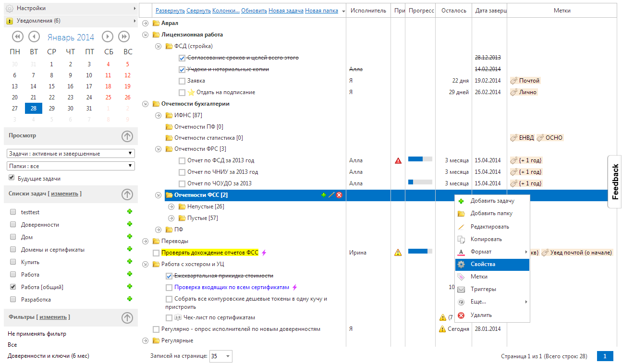This screenshot has width=622, height=364.
Task: Enable Домены и сертификаты list checkbox
Action: [13, 249]
